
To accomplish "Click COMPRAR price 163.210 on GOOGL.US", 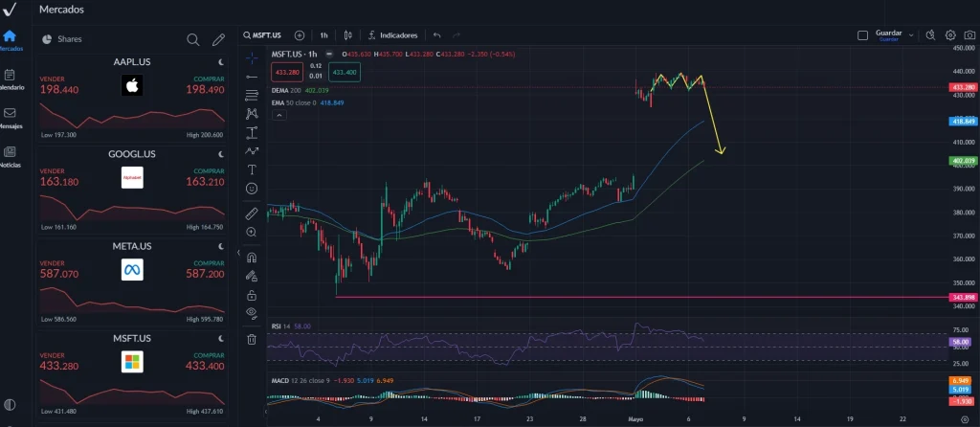I will pos(205,182).
